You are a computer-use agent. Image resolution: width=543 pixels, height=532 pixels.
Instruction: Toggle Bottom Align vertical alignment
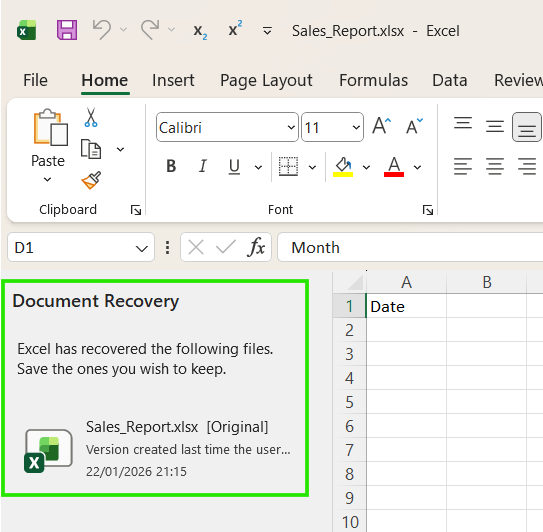527,127
